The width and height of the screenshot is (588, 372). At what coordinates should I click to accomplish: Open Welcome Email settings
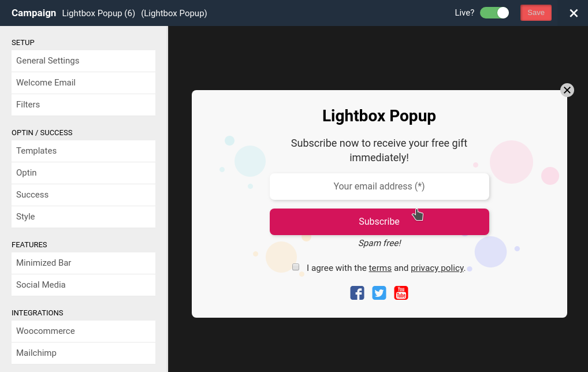point(83,83)
